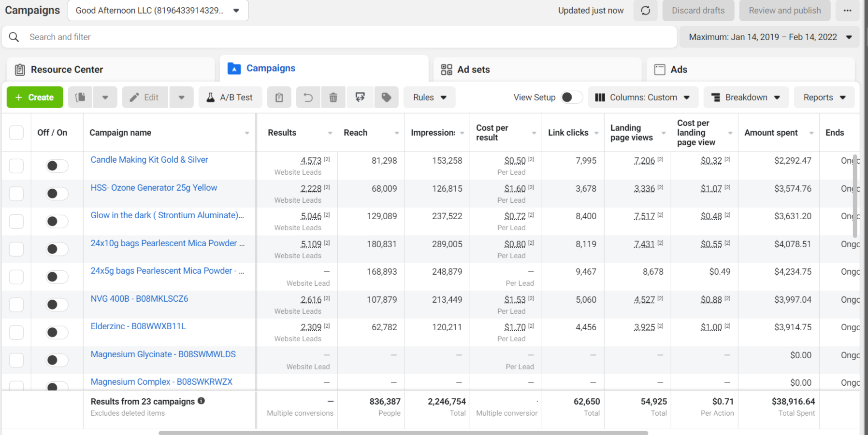Screen dimensions: 868x435
Task: Click the vertical scrollbar of the table
Action: [x=855, y=196]
